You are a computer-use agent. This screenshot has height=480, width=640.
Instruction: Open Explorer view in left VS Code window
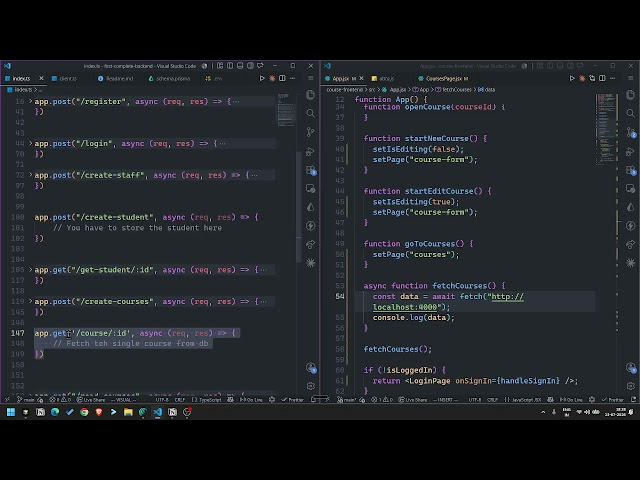point(311,95)
